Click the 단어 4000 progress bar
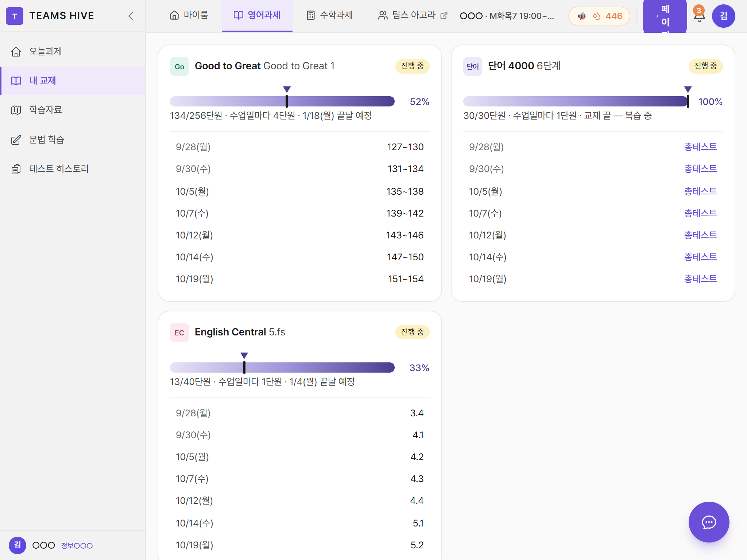Viewport: 747px width, 560px height. point(576,101)
